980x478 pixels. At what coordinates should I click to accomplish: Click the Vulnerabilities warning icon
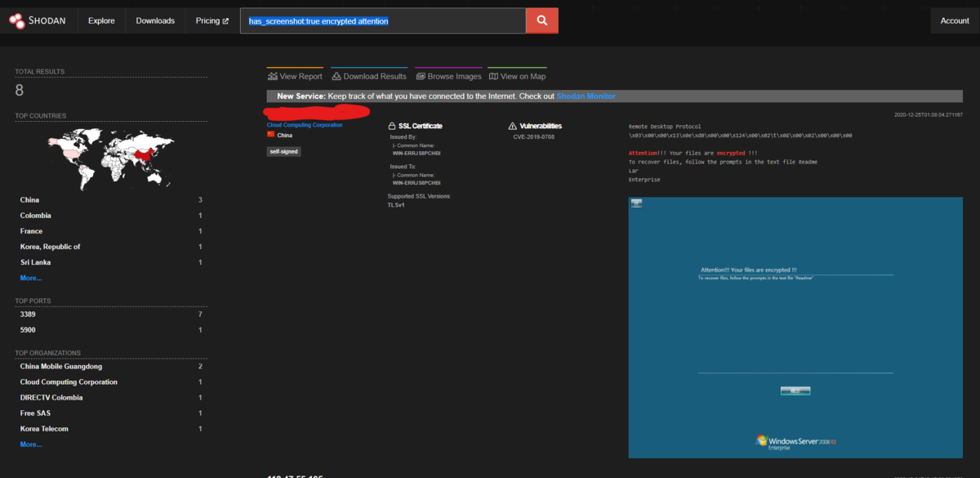point(512,126)
